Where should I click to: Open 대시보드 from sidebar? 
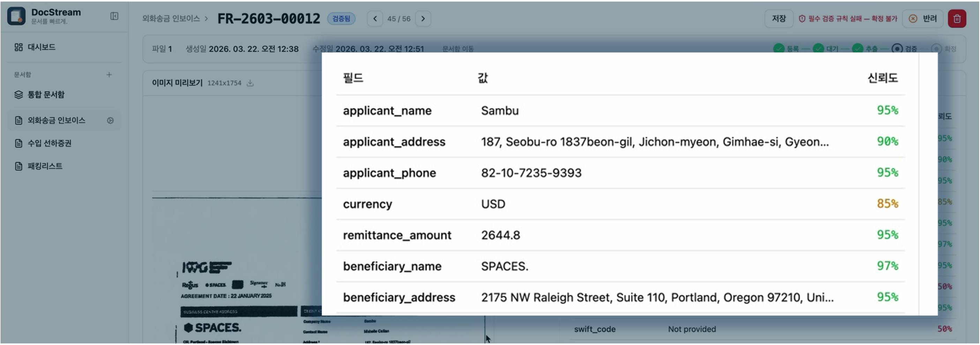pyautogui.click(x=42, y=47)
